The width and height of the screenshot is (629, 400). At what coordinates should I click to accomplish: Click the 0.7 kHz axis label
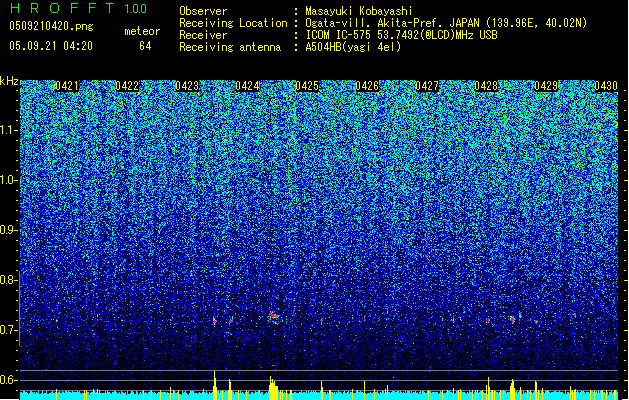click(8, 330)
